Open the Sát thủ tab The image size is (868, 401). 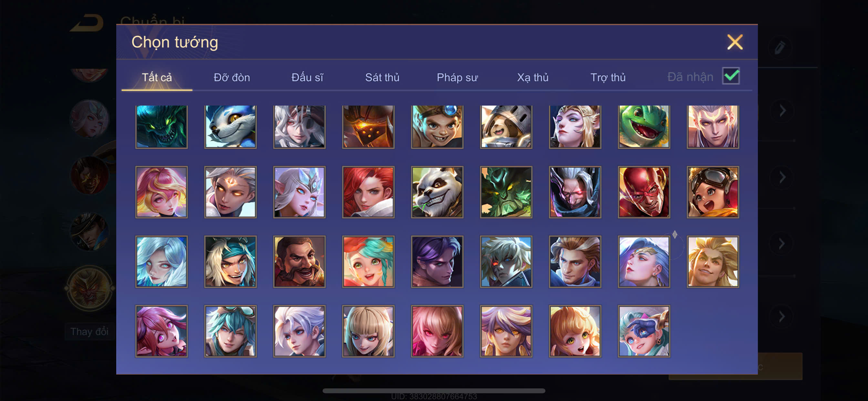[382, 77]
